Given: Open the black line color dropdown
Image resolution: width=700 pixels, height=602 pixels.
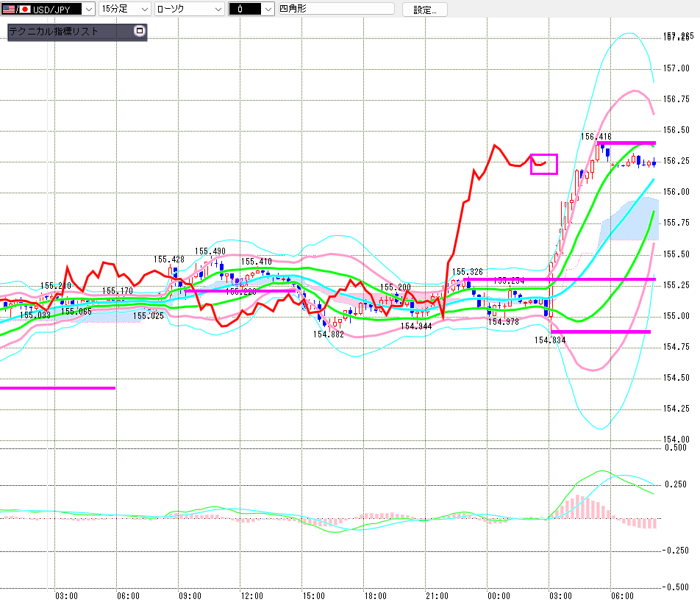Looking at the screenshot, I should pos(251,9).
